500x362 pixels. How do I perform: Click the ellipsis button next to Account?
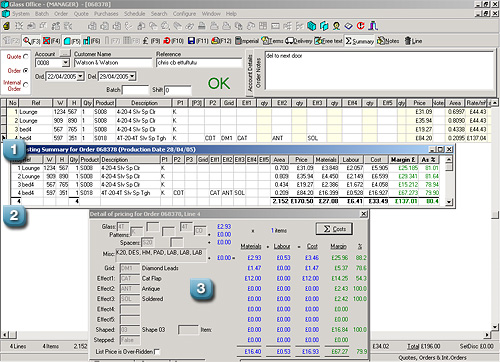click(65, 53)
